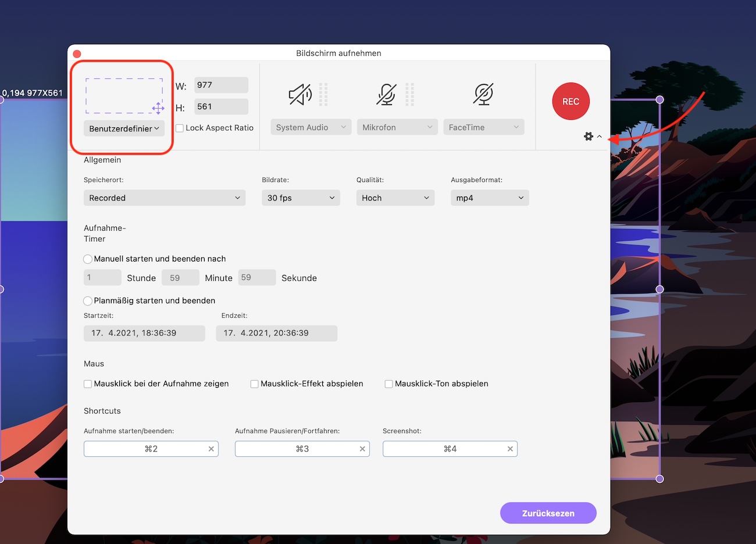Click the Zurücksezen reset button

(548, 513)
